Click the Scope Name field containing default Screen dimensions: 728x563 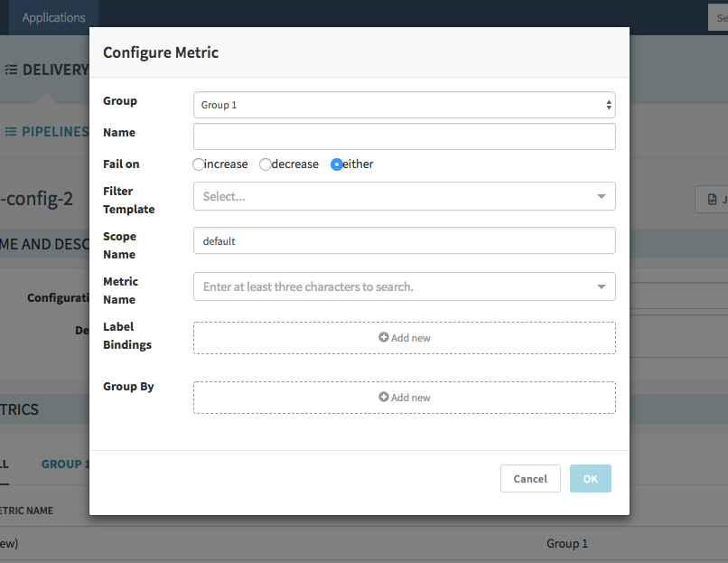(x=405, y=240)
